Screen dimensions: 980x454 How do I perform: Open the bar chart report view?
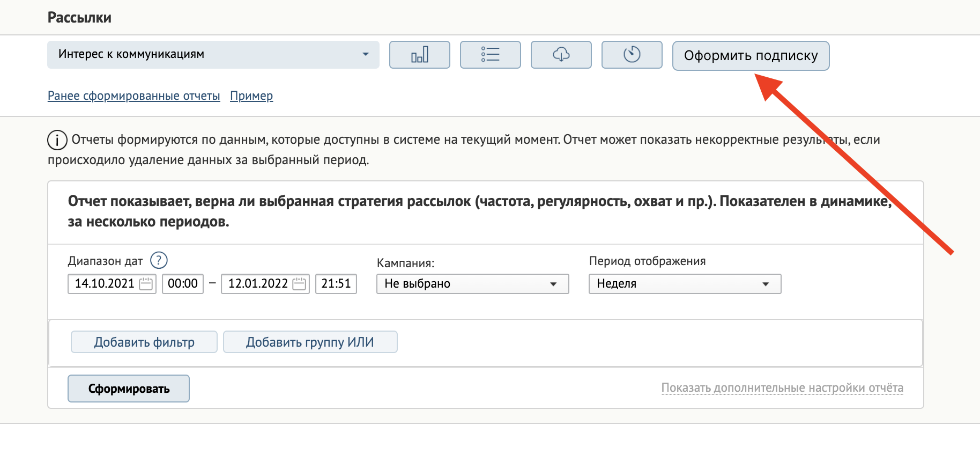coord(420,55)
